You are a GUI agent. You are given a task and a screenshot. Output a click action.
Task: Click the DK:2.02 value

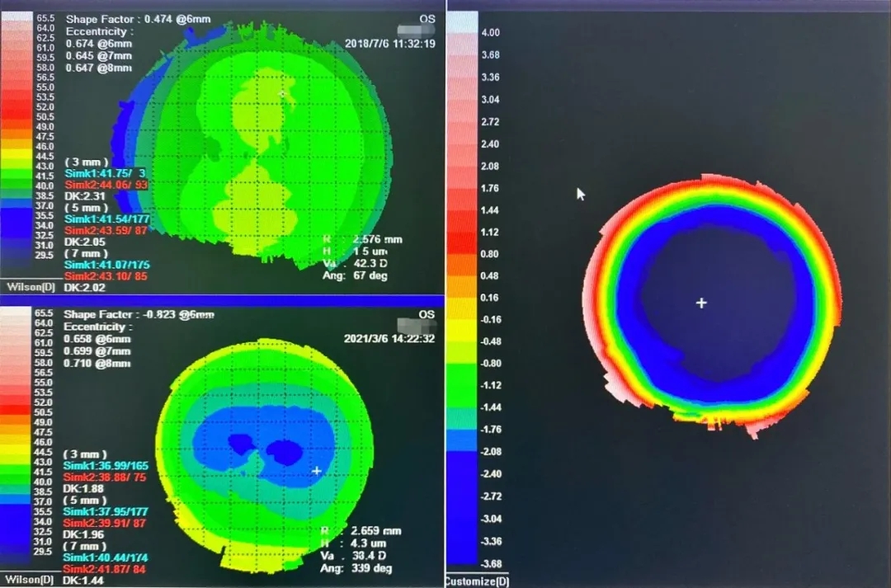pyautogui.click(x=85, y=288)
